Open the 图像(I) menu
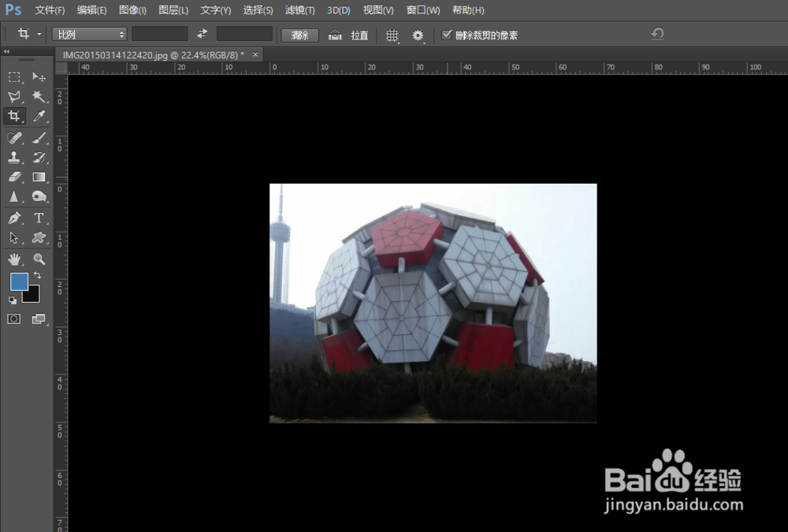Screen dimensions: 788x532 coord(132,10)
